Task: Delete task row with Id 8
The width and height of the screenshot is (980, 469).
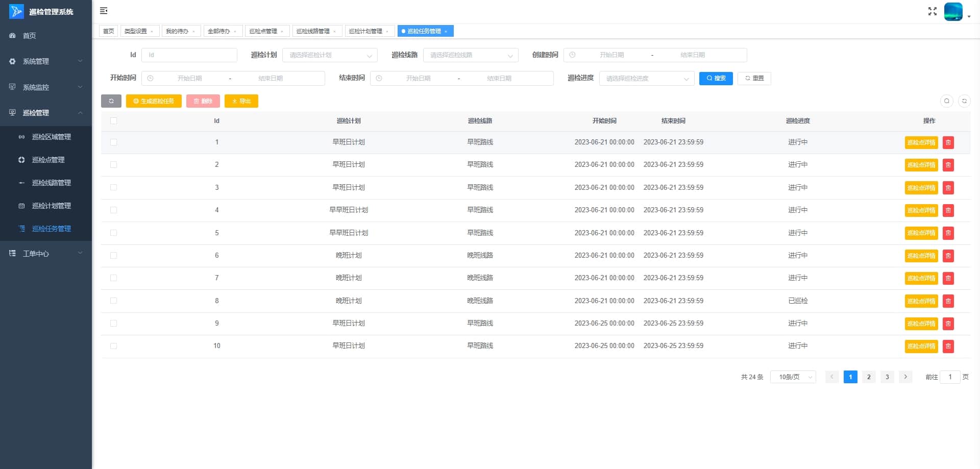Action: point(948,301)
